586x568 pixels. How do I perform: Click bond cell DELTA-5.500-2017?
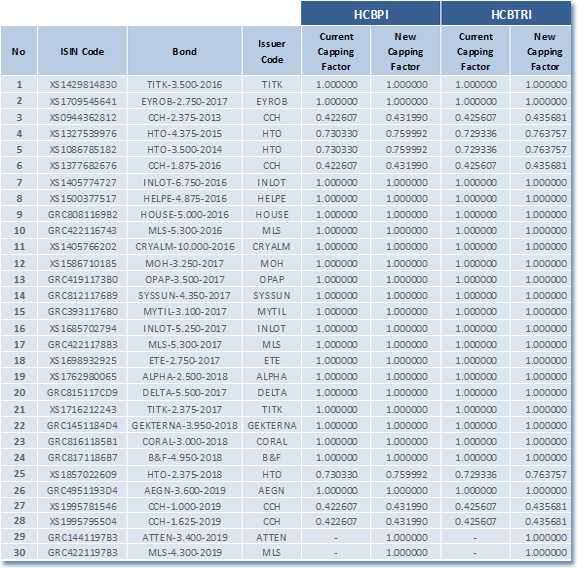185,392
